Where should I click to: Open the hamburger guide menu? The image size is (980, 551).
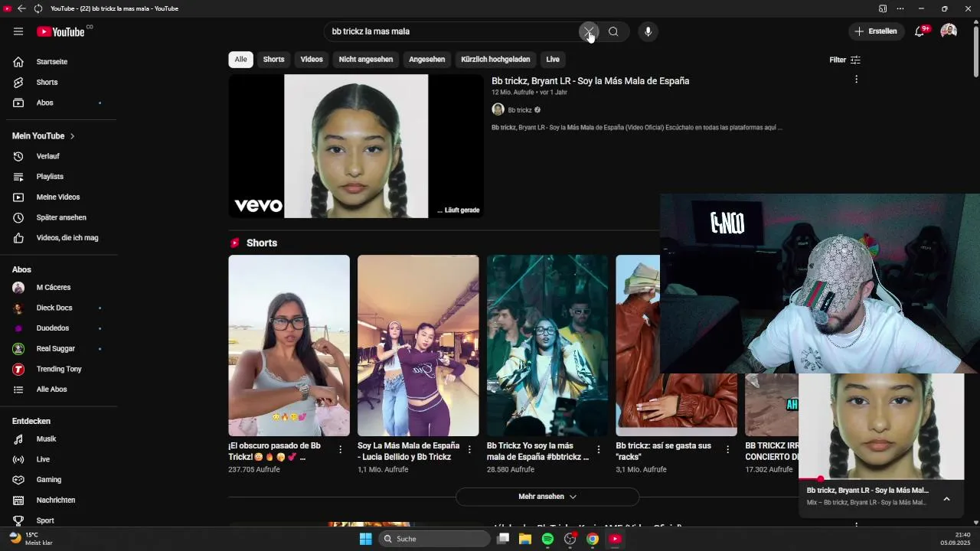18,31
